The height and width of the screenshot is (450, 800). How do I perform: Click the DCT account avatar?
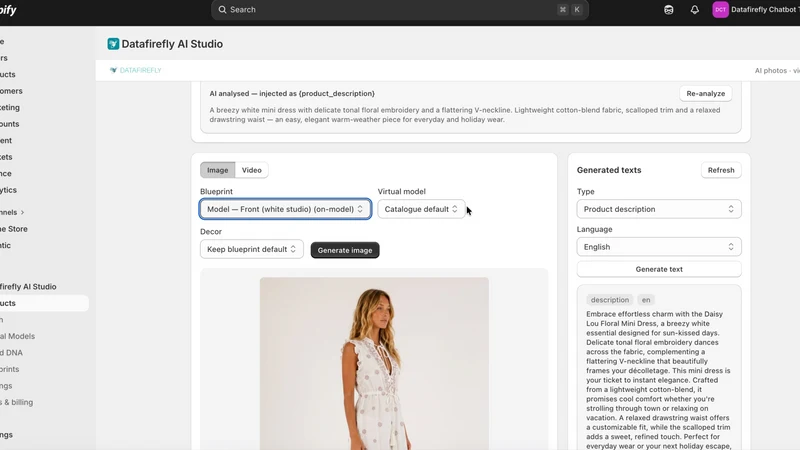720,10
